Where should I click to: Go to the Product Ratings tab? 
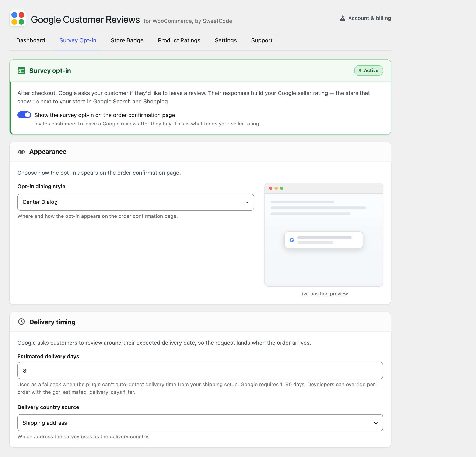(x=179, y=40)
